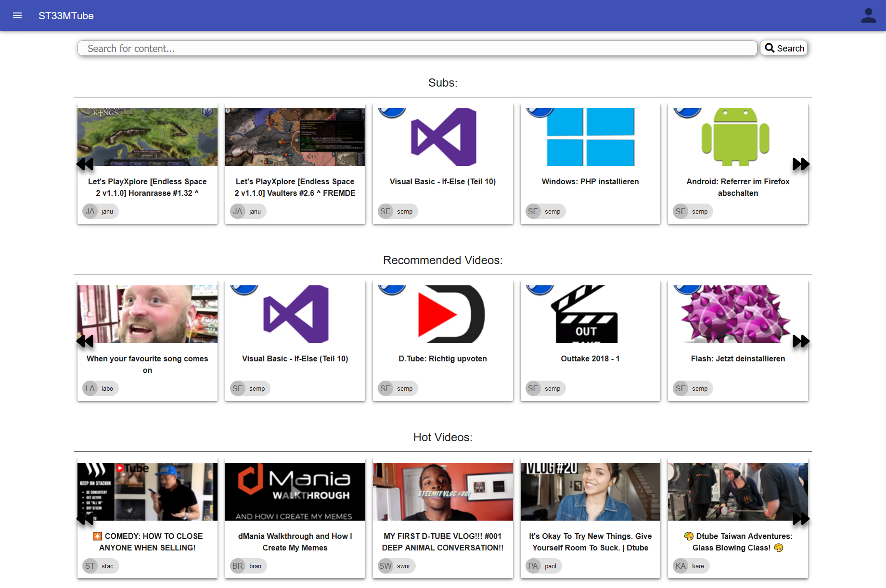Image resolution: width=886 pixels, height=588 pixels.
Task: Open the stac channel chip
Action: click(x=100, y=566)
